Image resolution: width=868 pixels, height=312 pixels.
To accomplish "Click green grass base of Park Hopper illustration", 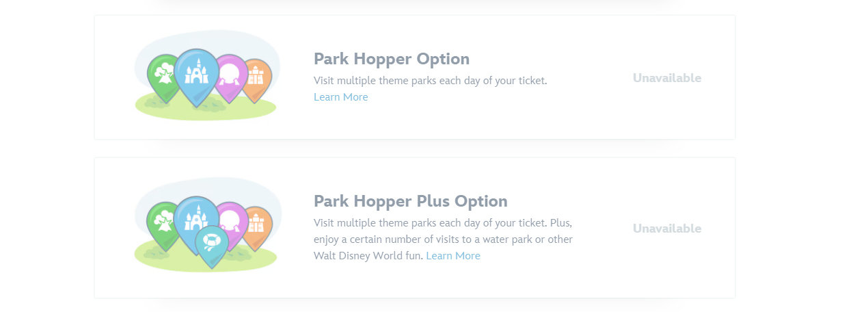I will 205,111.
